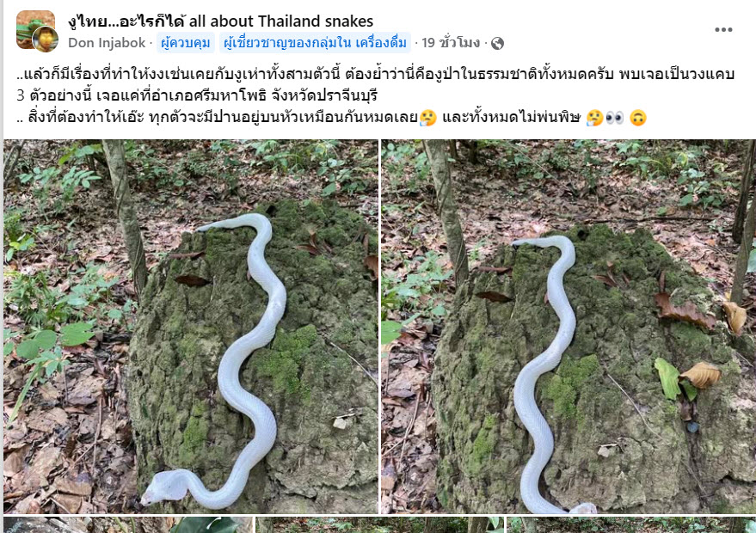Click the thinking emoji beside the eyes emoji
The image size is (756, 533).
coord(594,118)
